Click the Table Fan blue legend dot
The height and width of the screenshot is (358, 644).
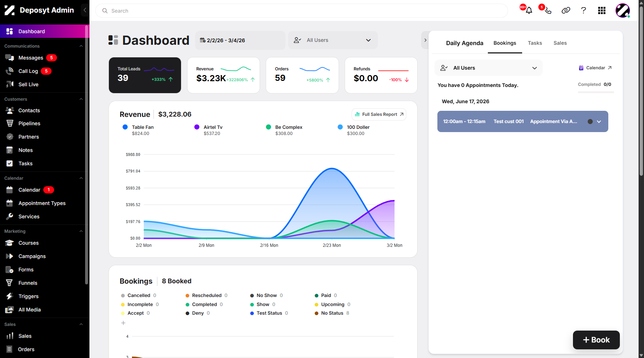point(125,127)
